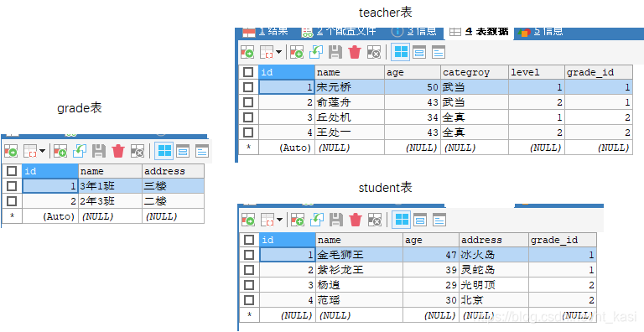The width and height of the screenshot is (644, 332).
Task: Click duplicate row icon in teacher toolbar
Action: (316, 52)
